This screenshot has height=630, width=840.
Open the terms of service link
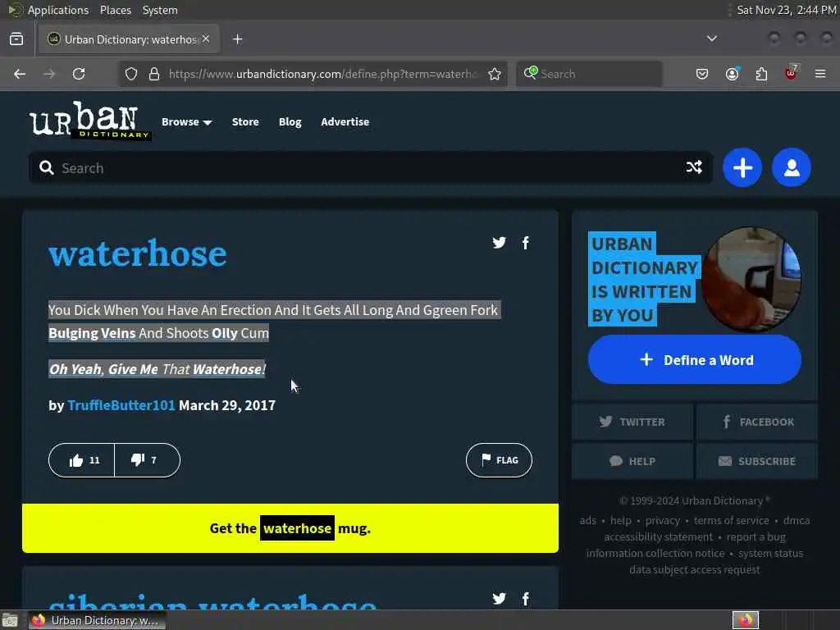[x=731, y=520]
